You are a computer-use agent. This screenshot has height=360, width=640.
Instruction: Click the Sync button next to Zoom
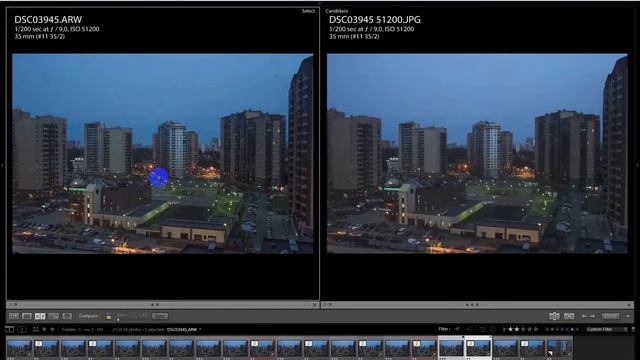[160, 316]
